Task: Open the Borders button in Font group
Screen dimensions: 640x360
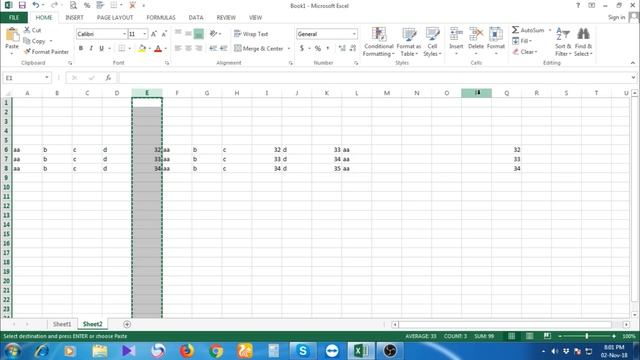Action: coord(122,49)
